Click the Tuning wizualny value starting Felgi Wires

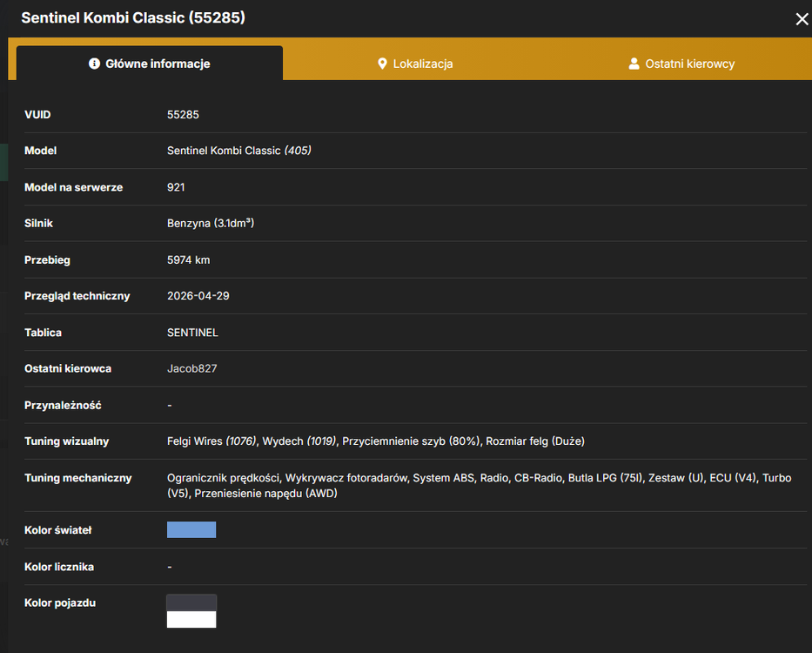point(375,441)
